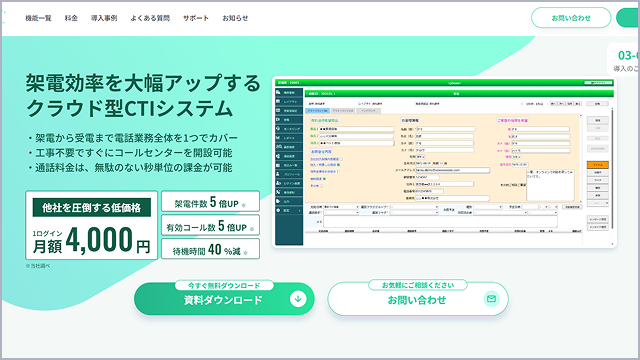The height and width of the screenshot is (360, 640).
Task: Click the first blue tab in the app form
Action: click(317, 111)
